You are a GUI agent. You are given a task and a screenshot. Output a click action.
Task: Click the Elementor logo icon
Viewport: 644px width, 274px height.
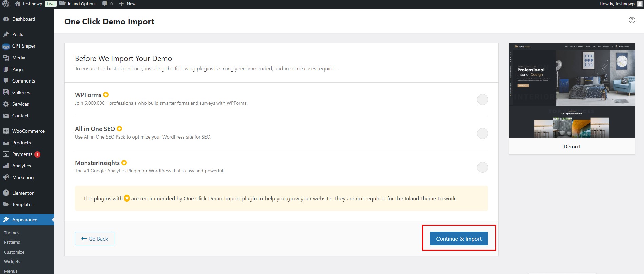click(x=6, y=193)
